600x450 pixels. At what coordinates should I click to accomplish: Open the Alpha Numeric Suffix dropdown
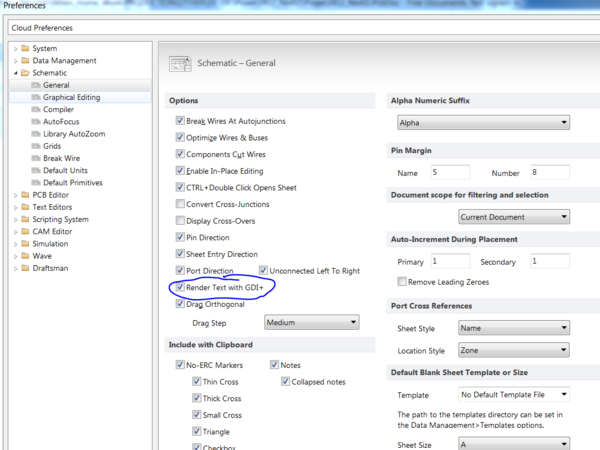click(483, 122)
